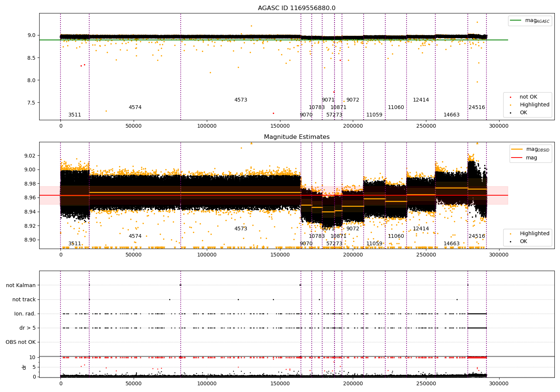Click the red line sample beside 'mag' legend entry
This screenshot has height=392, width=560.
coord(517,158)
